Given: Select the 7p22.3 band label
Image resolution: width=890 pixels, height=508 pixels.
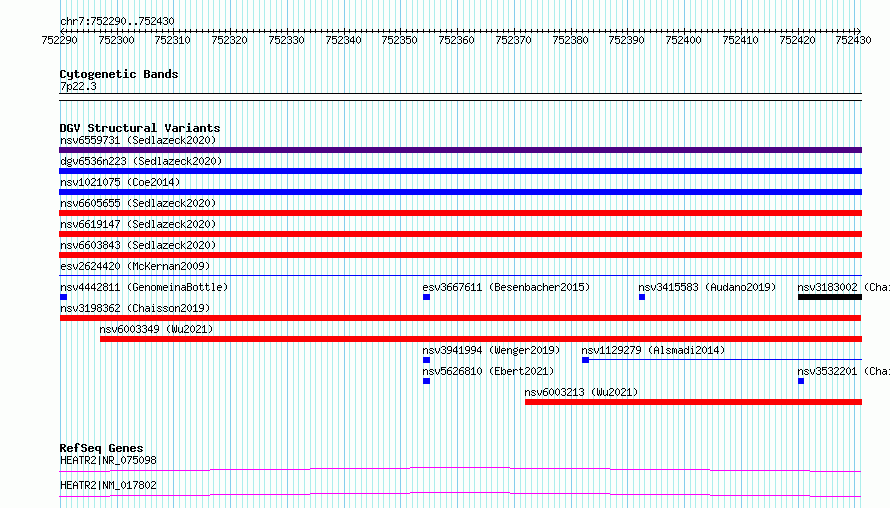Looking at the screenshot, I should pos(78,86).
